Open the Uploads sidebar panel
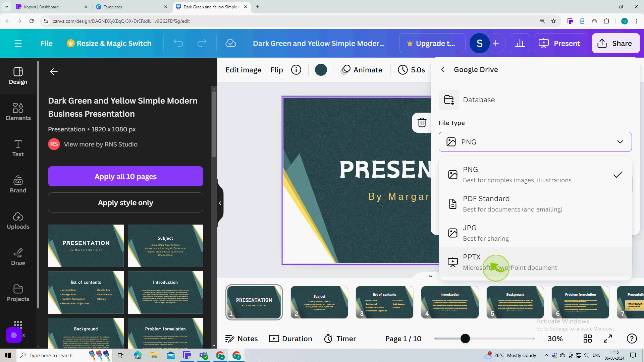Viewport: 644px width, 362px height. click(18, 221)
